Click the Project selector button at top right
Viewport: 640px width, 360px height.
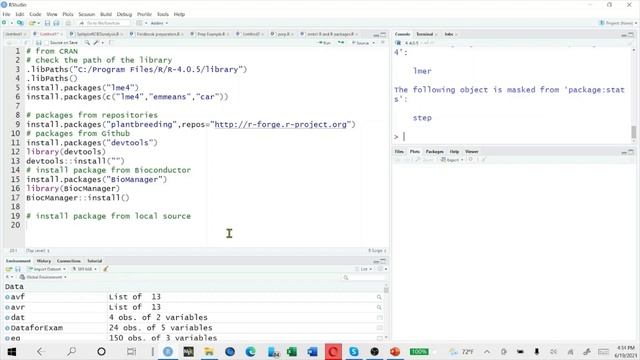pos(618,23)
